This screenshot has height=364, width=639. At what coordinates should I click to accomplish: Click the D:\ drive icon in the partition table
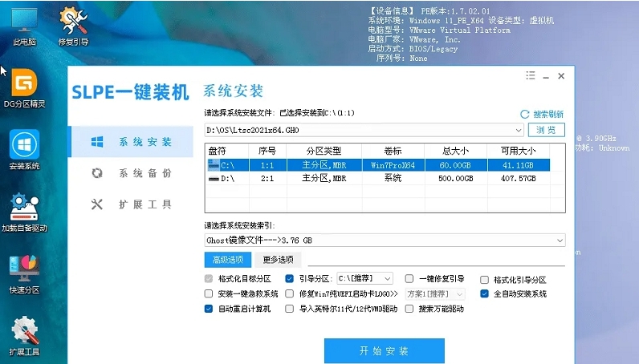(x=214, y=178)
